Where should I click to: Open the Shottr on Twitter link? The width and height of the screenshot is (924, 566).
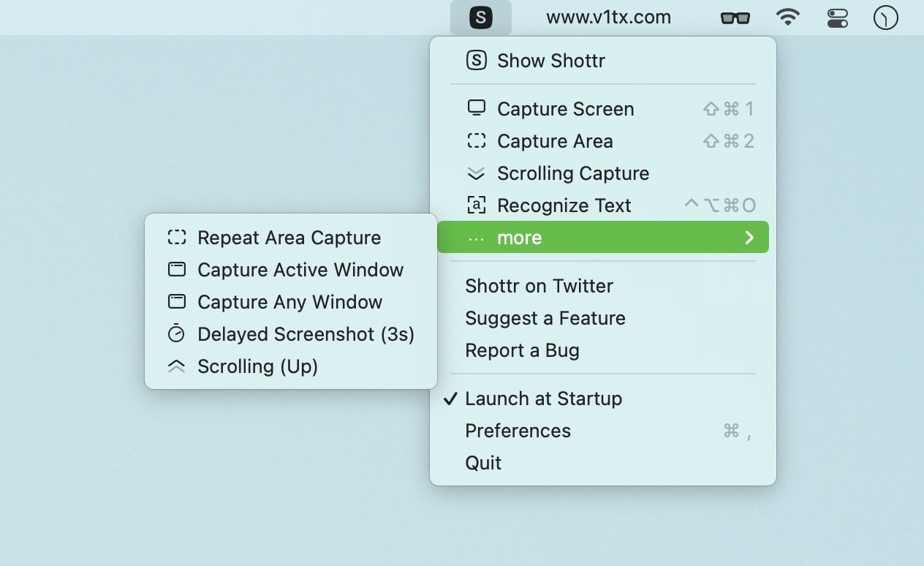pos(539,286)
